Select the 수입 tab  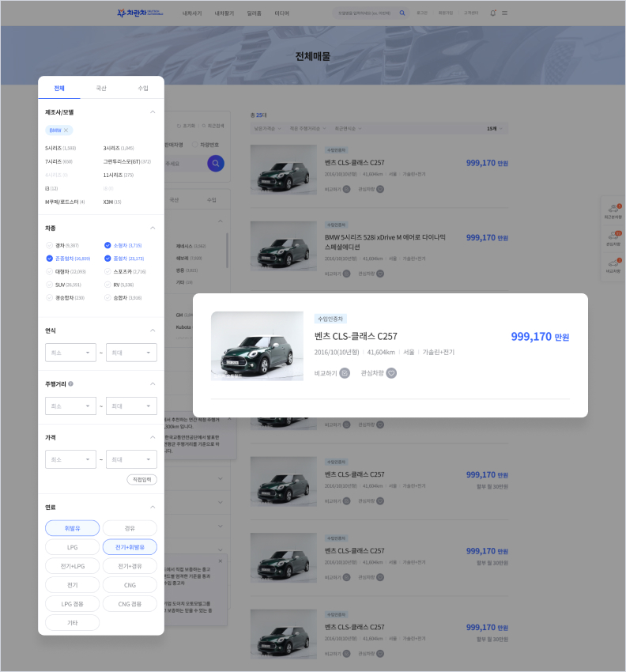tap(143, 89)
